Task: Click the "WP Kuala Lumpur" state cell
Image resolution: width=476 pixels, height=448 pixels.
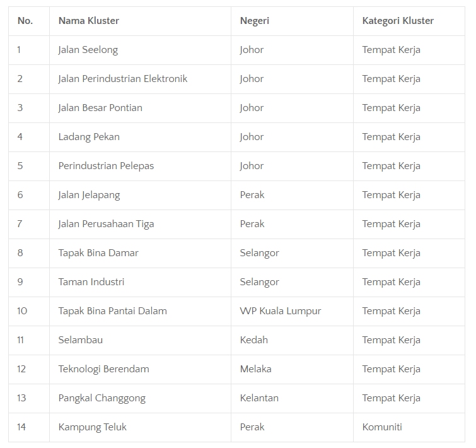Action: tap(281, 311)
